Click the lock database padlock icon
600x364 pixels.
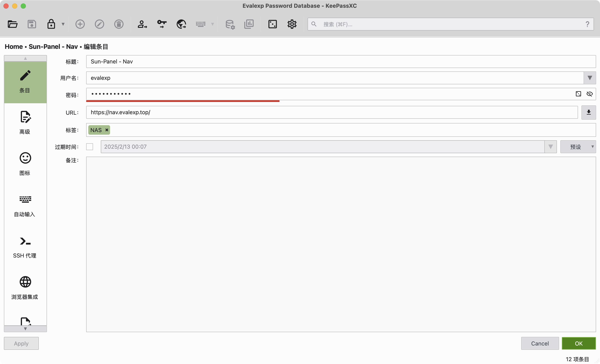tap(51, 24)
